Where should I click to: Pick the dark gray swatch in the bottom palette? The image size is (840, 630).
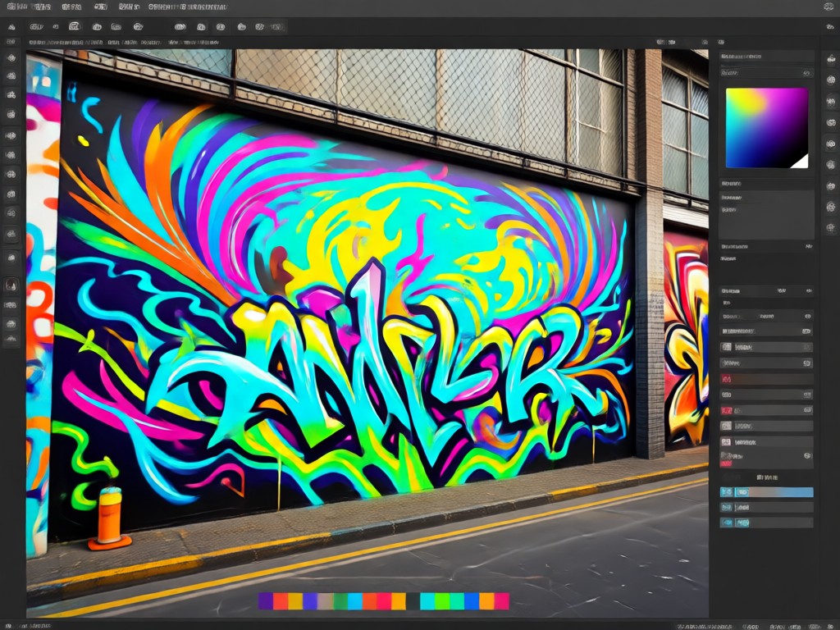(413, 601)
